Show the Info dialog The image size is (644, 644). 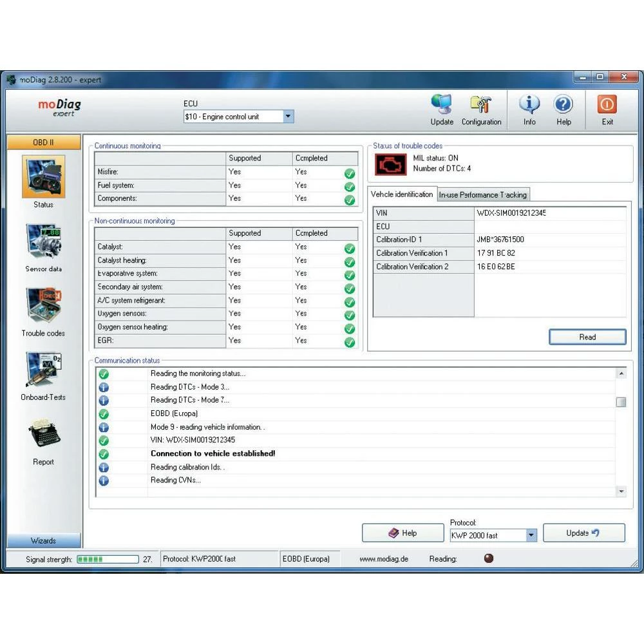point(529,106)
